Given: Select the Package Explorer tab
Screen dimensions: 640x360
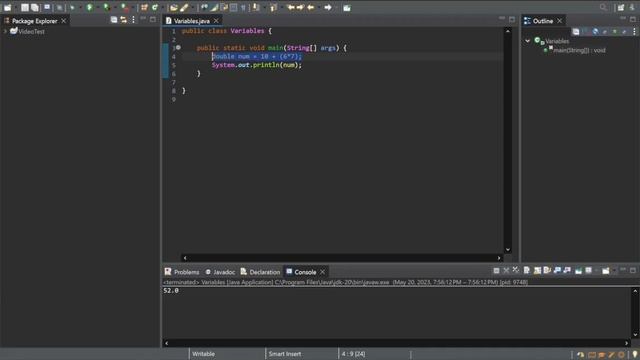Looking at the screenshot, I should pyautogui.click(x=34, y=21).
